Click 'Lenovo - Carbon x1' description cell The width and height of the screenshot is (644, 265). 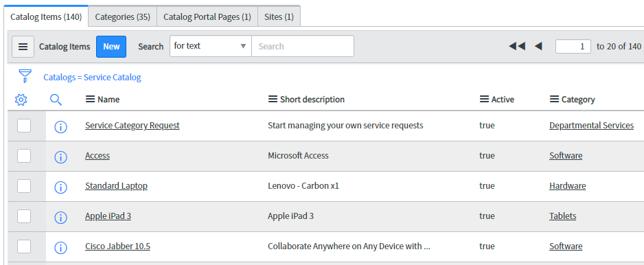[x=303, y=185]
